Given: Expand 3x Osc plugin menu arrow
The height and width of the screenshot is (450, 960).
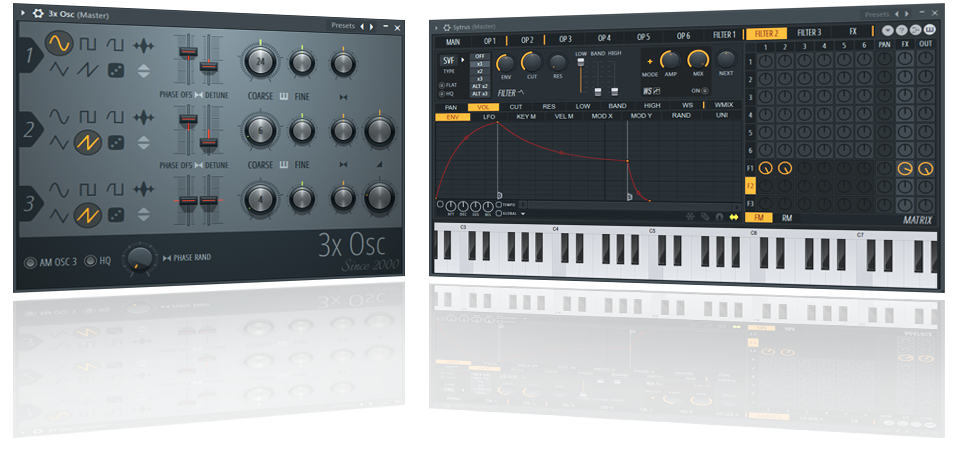Looking at the screenshot, I should pos(23,12).
